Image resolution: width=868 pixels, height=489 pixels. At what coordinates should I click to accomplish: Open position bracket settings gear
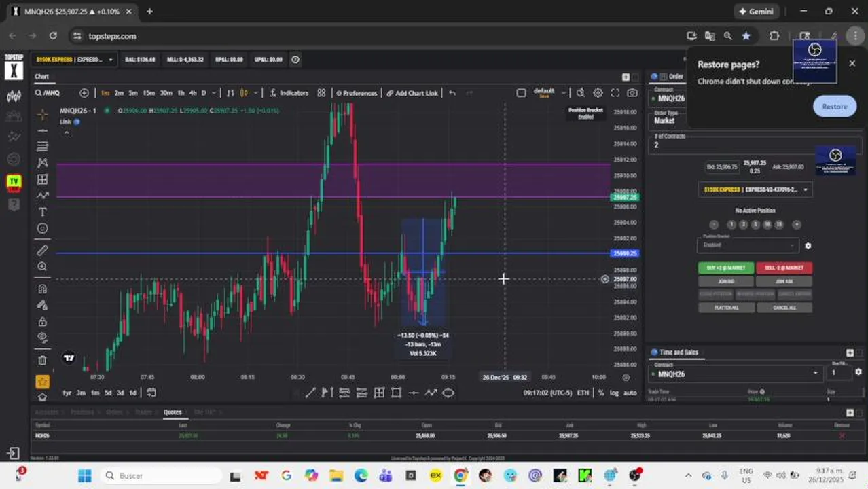click(808, 245)
